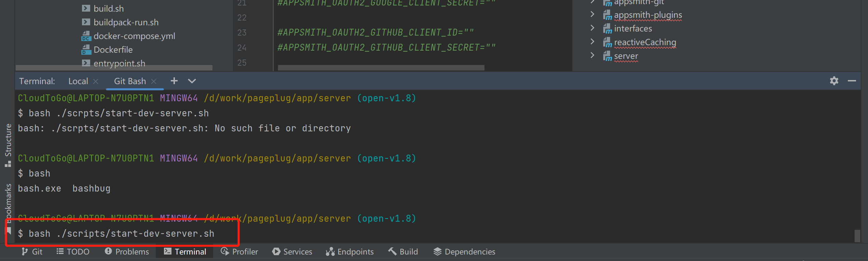Show the Services tool window
The width and height of the screenshot is (868, 261).
(x=292, y=252)
